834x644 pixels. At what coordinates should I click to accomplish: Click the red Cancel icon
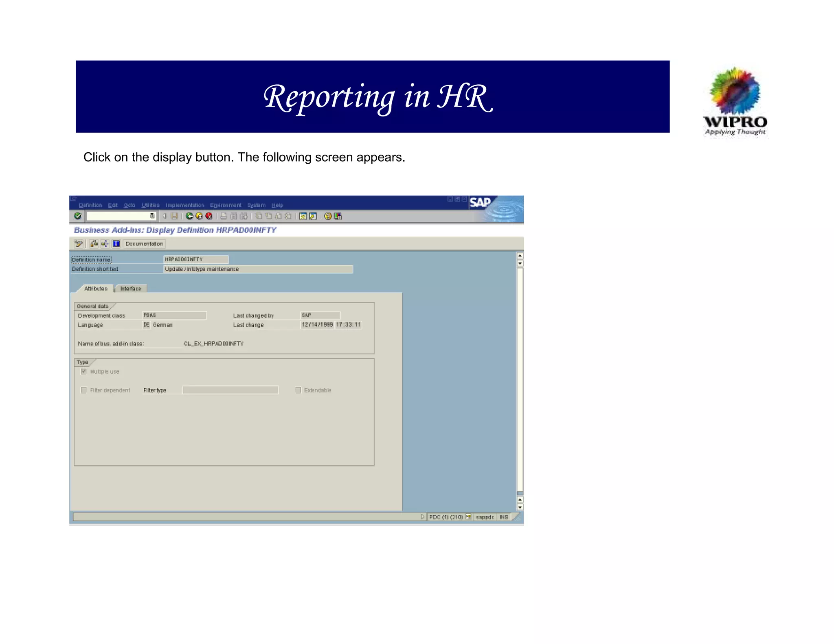click(209, 216)
